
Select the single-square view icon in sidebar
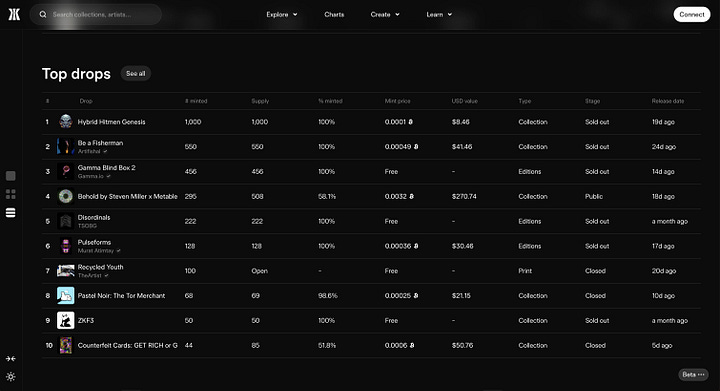click(11, 176)
